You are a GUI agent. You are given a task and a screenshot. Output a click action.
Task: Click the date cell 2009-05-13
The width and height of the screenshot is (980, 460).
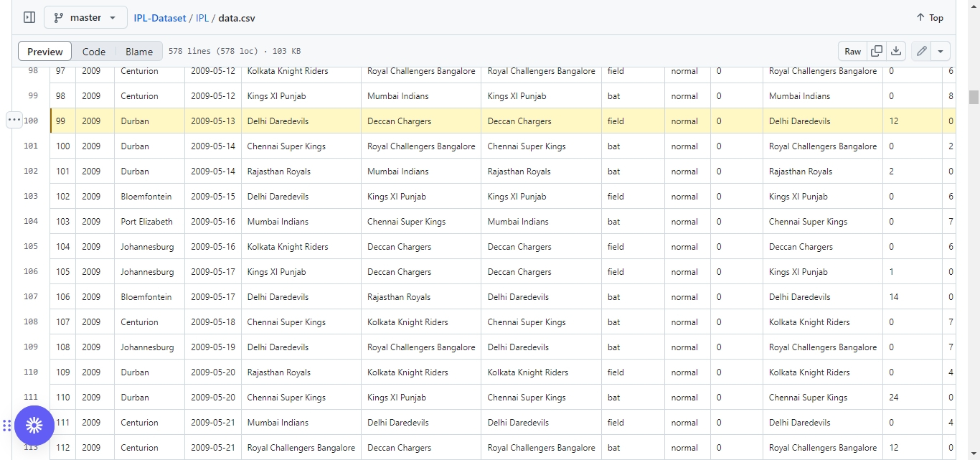(x=213, y=121)
